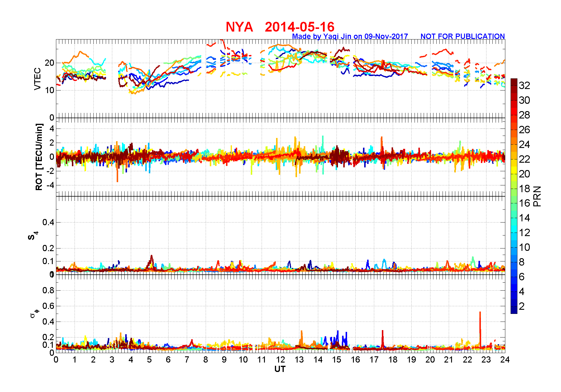Screen dimensions: 561x392
Task: Click the dark red S4 peak near 5 UT
Action: tap(151, 262)
